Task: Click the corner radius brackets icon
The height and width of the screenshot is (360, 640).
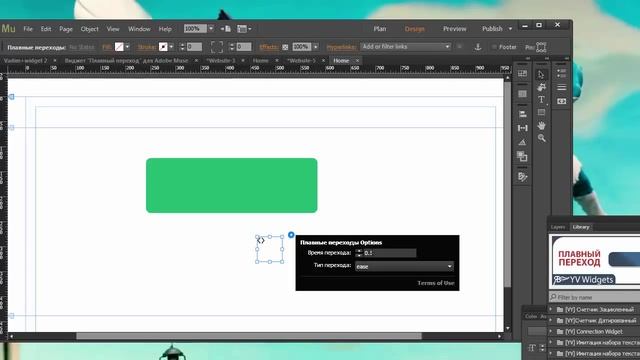Action: tap(217, 47)
